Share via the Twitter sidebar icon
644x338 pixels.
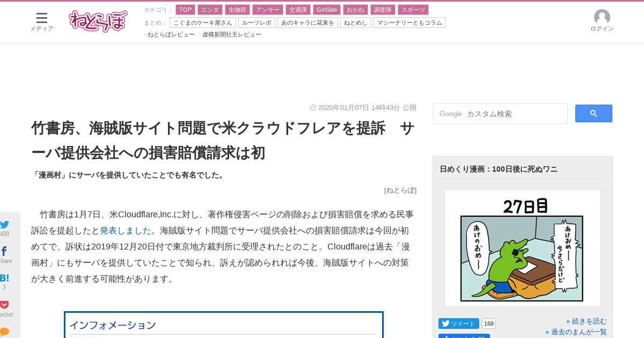[x=4, y=225]
